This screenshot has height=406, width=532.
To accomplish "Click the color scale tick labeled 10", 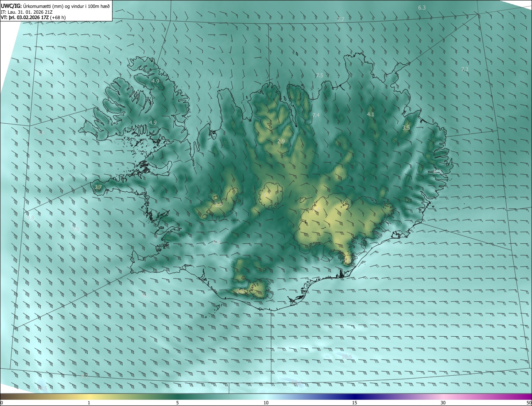I will click(x=266, y=403).
